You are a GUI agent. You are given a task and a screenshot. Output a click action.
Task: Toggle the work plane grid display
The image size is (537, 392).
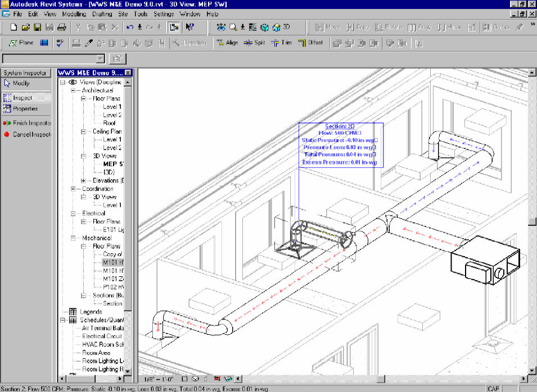click(44, 43)
